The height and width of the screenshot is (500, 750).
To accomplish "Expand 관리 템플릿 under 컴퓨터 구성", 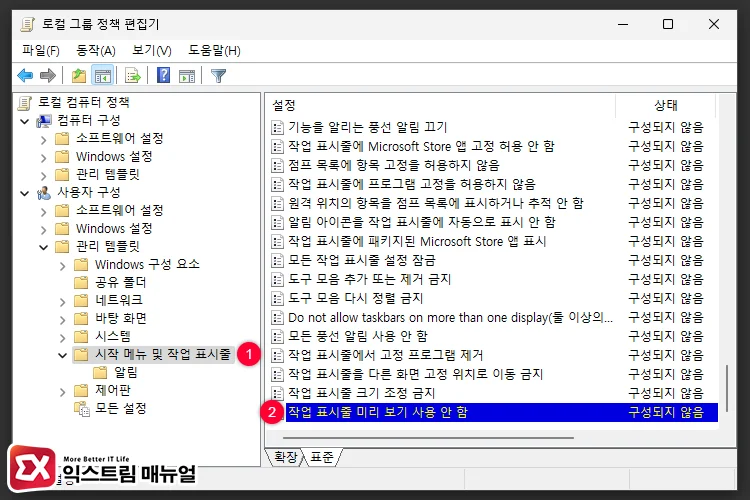I will coord(44,176).
